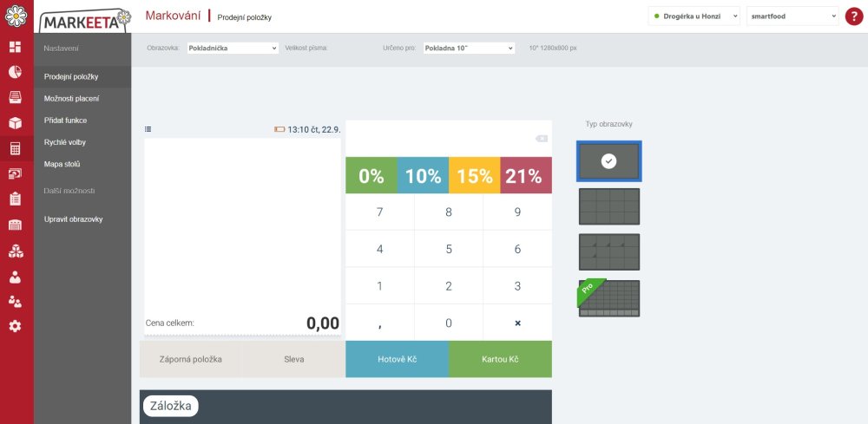Click the Záporná položka button
The height and width of the screenshot is (424, 868).
[191, 359]
